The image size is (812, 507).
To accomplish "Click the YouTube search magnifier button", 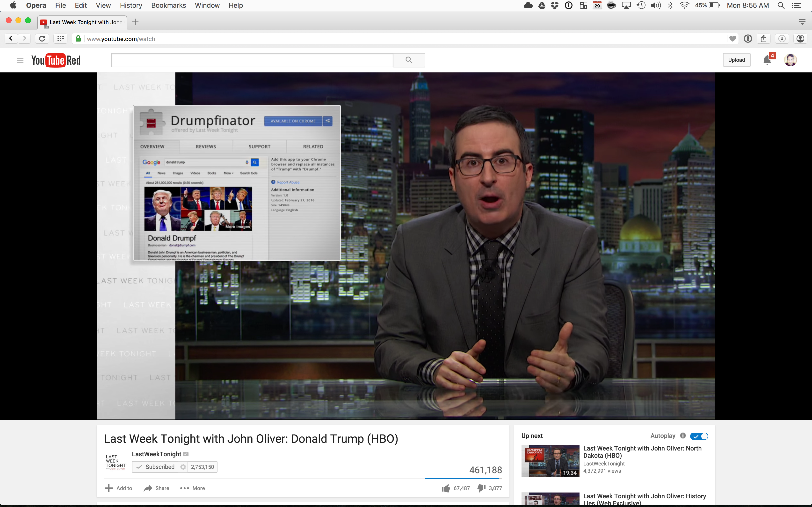I will pyautogui.click(x=409, y=60).
